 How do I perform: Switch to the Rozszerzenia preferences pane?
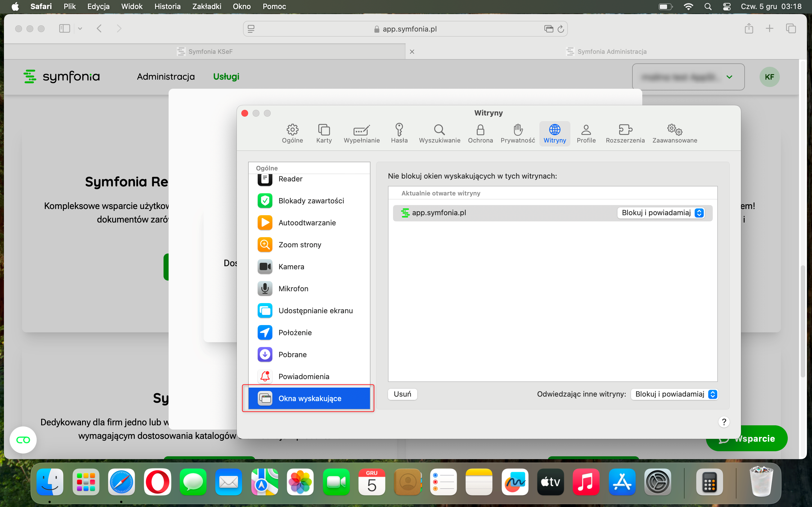625,133
